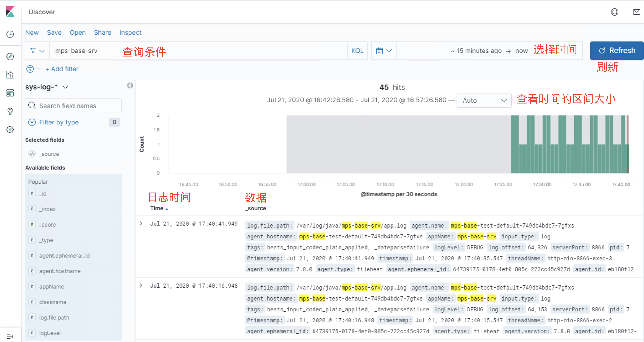Expand the 17:40:41.949 log entry row
This screenshot has height=342, width=644.
tap(141, 223)
